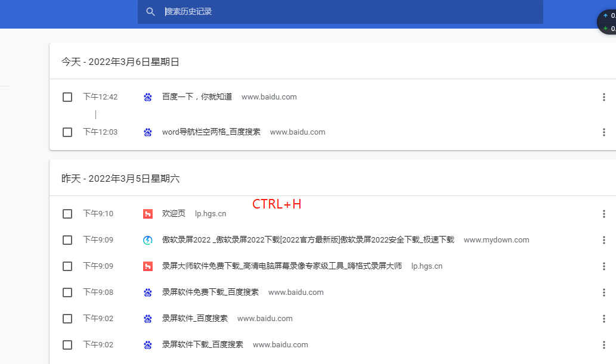Open more options for word导航栏空两格 entry
Image resolution: width=616 pixels, height=364 pixels.
click(x=604, y=132)
